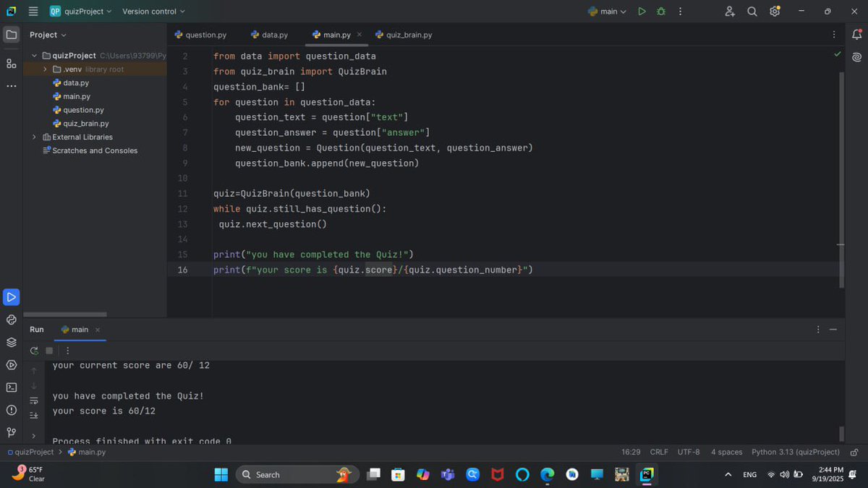Click the editor vertical scrollbar
Screen dimensions: 868x488
841,179
